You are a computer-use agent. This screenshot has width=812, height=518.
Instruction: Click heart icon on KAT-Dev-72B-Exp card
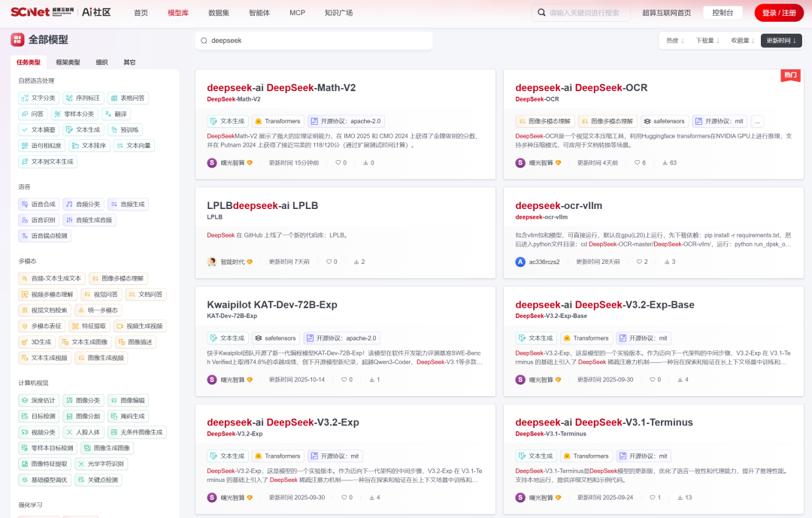[344, 380]
